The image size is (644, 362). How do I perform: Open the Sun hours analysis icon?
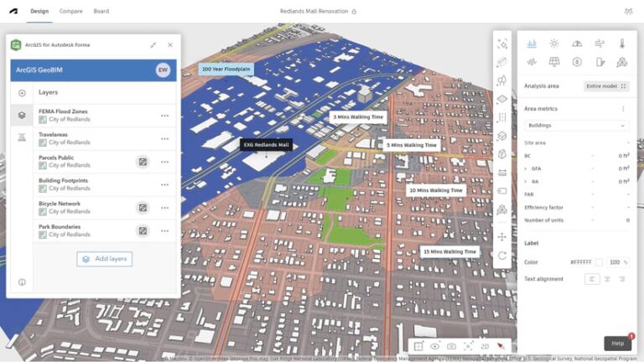[554, 44]
